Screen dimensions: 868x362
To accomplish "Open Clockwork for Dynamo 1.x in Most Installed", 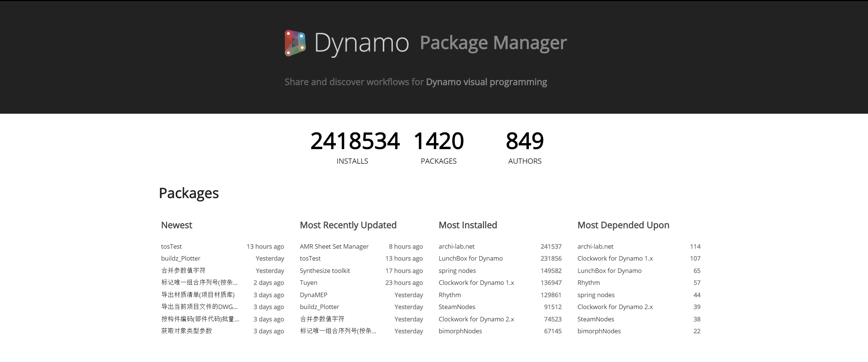I will 476,283.
